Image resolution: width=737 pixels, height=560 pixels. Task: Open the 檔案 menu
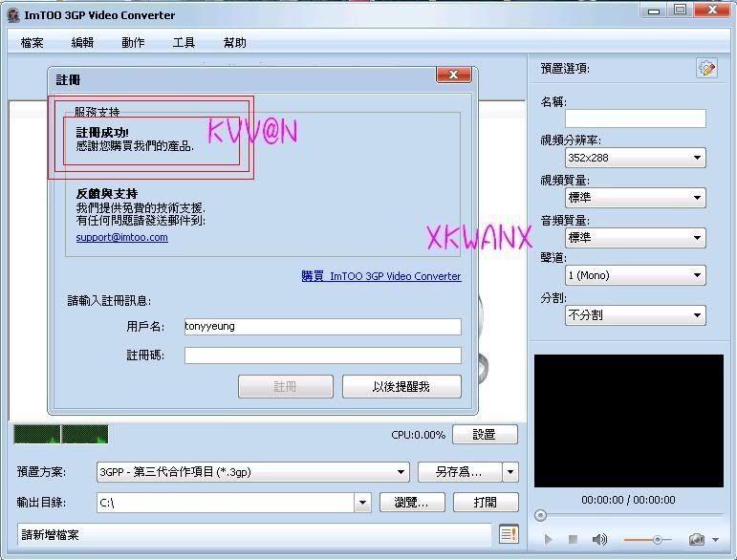click(x=32, y=43)
